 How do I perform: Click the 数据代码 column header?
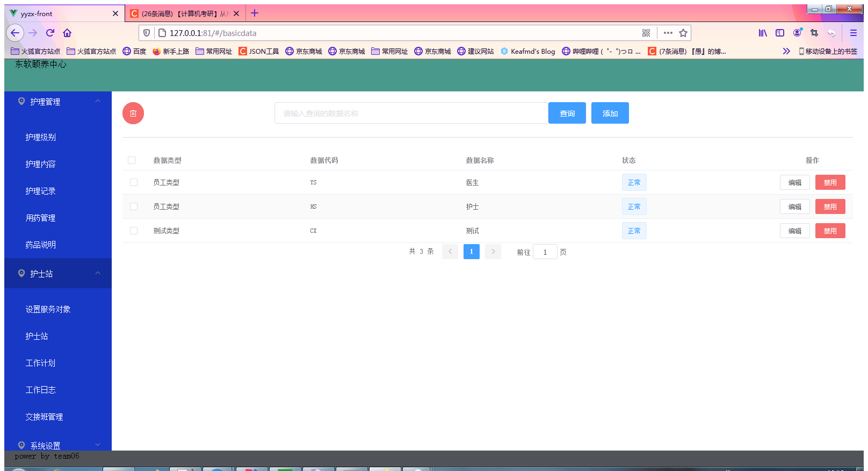click(324, 160)
